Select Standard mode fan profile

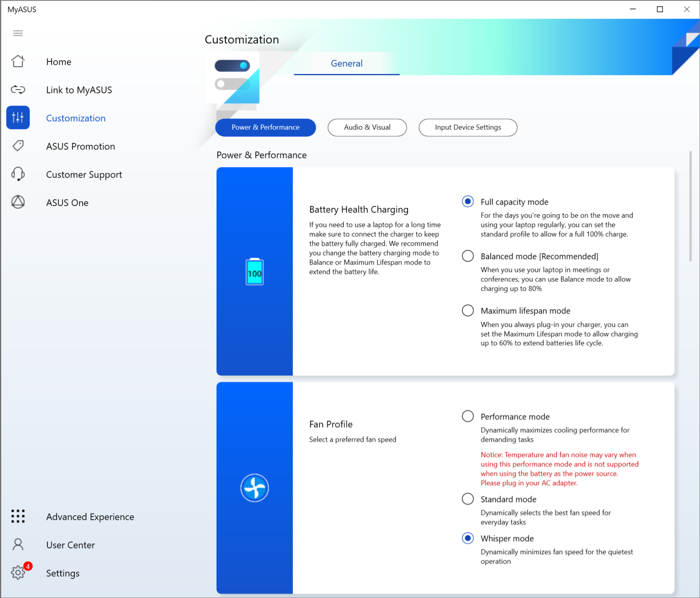click(468, 499)
